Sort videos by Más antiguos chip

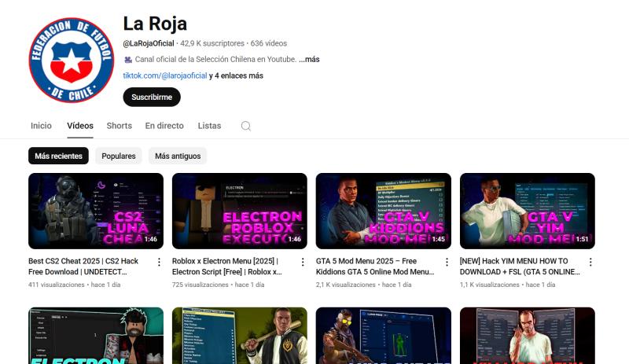pos(178,156)
